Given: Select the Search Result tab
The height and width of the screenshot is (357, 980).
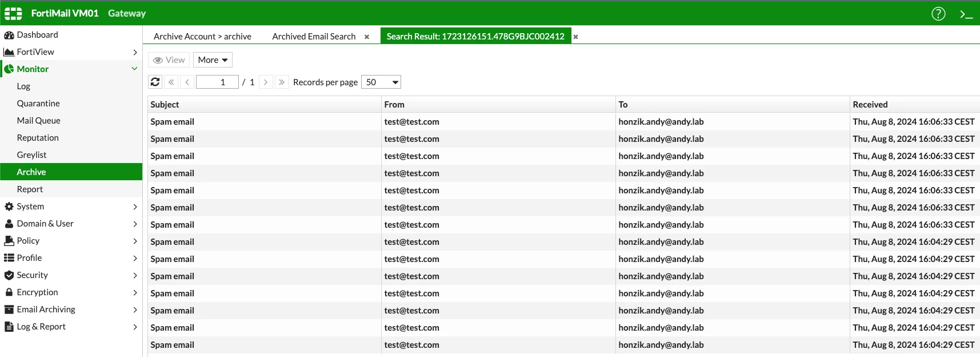Looking at the screenshot, I should point(475,36).
